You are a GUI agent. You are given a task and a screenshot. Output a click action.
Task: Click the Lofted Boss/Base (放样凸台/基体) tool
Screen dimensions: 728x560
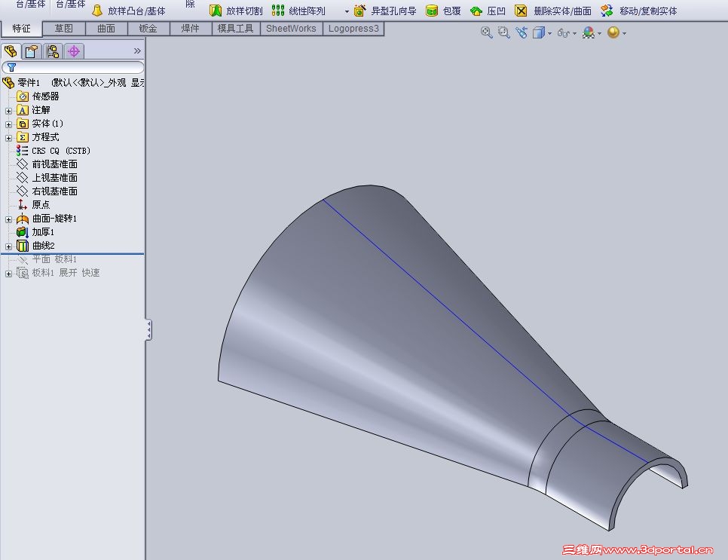[129, 11]
